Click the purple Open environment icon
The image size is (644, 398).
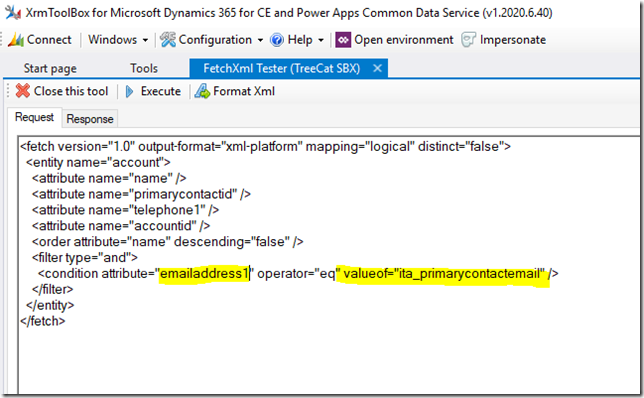343,40
